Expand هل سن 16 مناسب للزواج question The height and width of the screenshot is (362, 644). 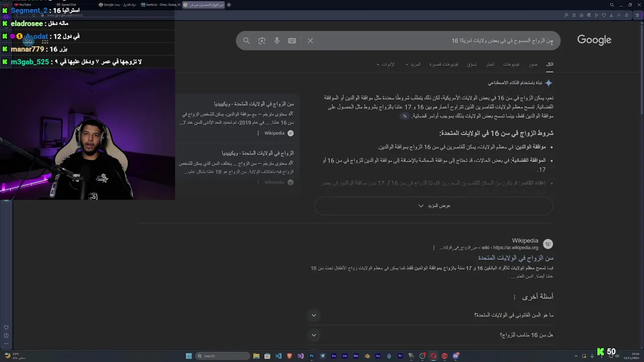[431, 335]
